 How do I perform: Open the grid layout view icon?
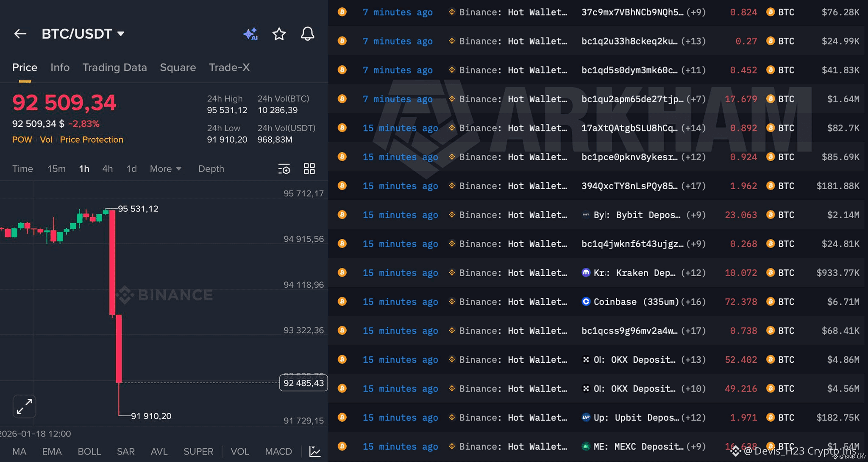(x=309, y=169)
